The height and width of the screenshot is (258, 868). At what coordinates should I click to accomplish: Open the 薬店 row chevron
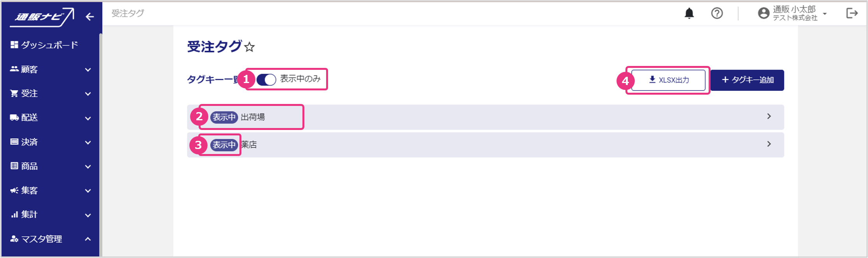769,144
